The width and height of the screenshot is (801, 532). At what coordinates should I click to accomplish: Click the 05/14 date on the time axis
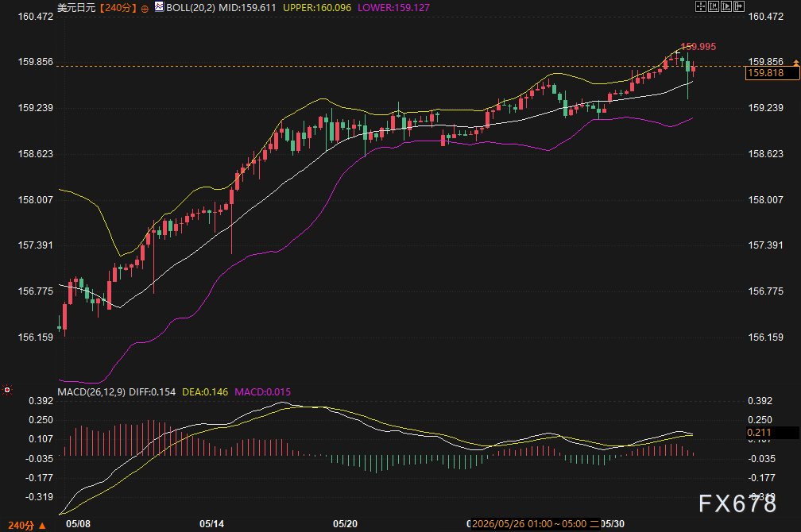pos(211,524)
